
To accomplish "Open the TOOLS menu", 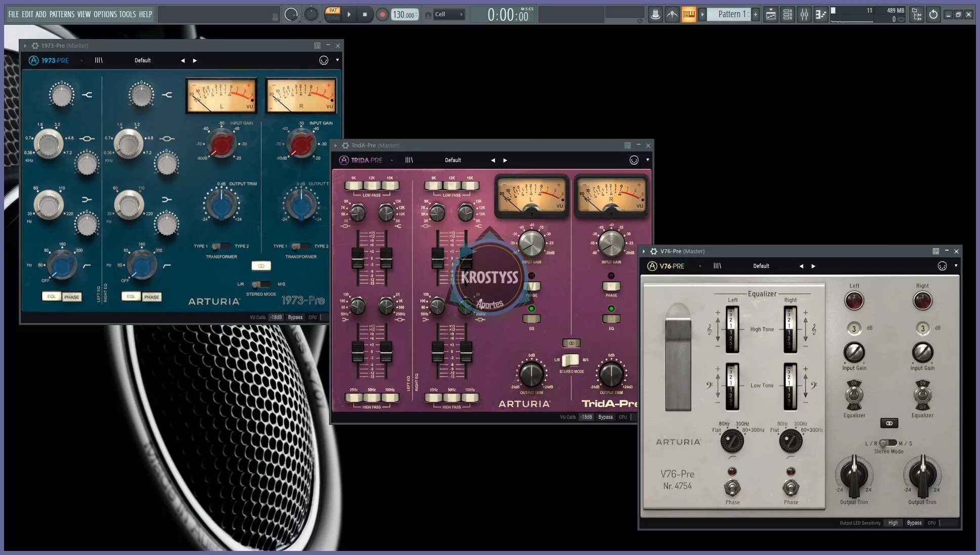I will coord(128,14).
